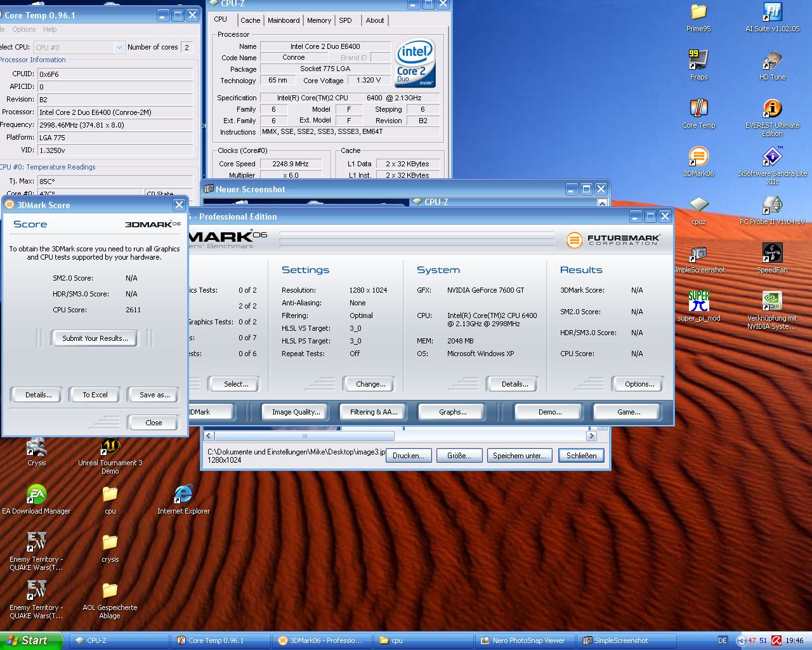Click the Futuremark Corporation logo
This screenshot has height=650, width=812.
[613, 239]
